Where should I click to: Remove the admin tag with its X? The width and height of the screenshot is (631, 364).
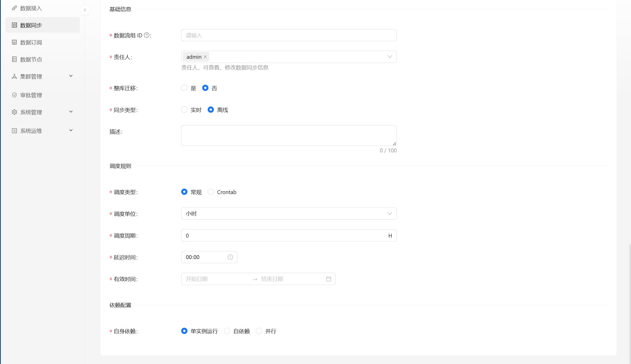pyautogui.click(x=205, y=57)
